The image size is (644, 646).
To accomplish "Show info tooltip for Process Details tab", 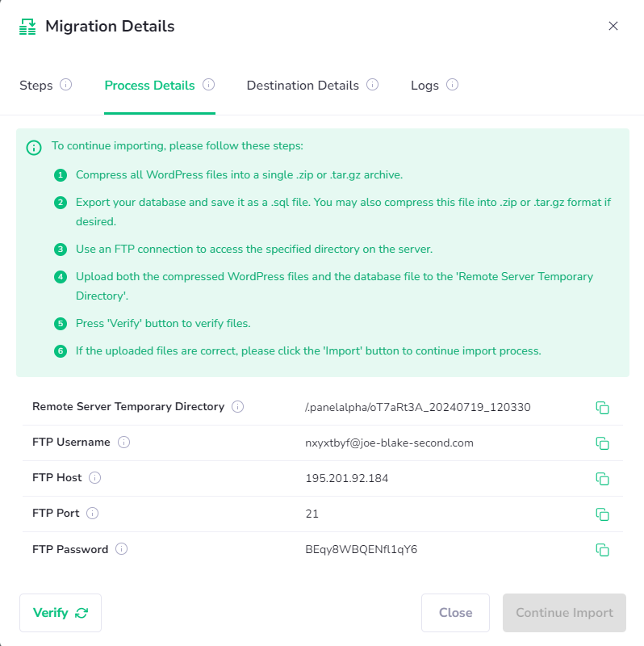I will pos(208,85).
